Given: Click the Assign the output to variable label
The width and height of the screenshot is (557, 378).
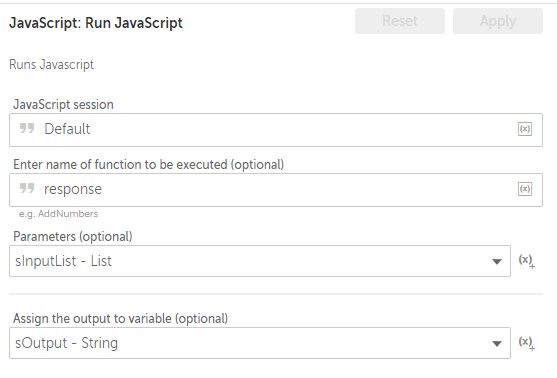Looking at the screenshot, I should (x=120, y=319).
